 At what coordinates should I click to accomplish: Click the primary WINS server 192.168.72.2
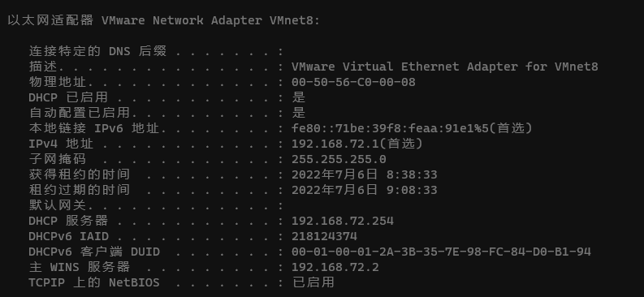point(335,267)
